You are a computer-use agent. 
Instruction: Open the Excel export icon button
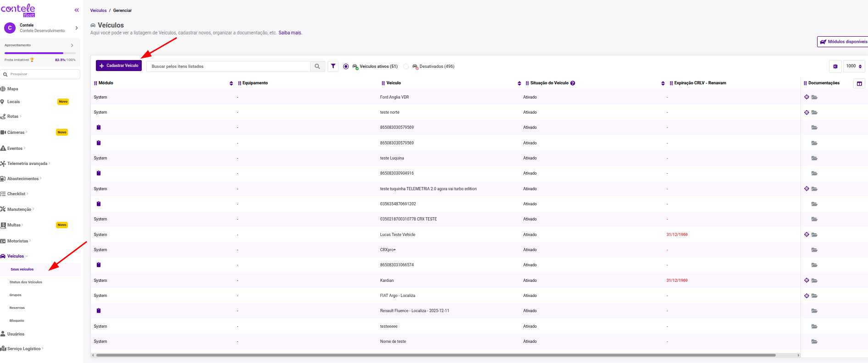click(x=835, y=66)
